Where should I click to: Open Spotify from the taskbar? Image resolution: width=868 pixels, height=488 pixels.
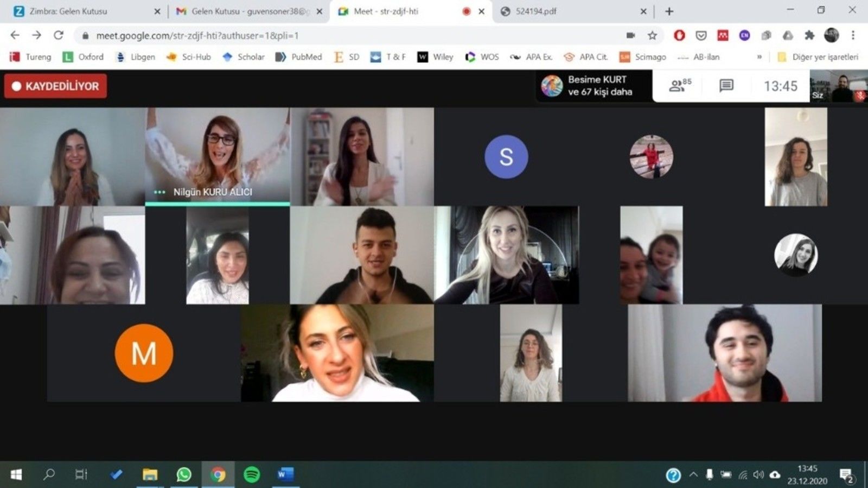(251, 474)
